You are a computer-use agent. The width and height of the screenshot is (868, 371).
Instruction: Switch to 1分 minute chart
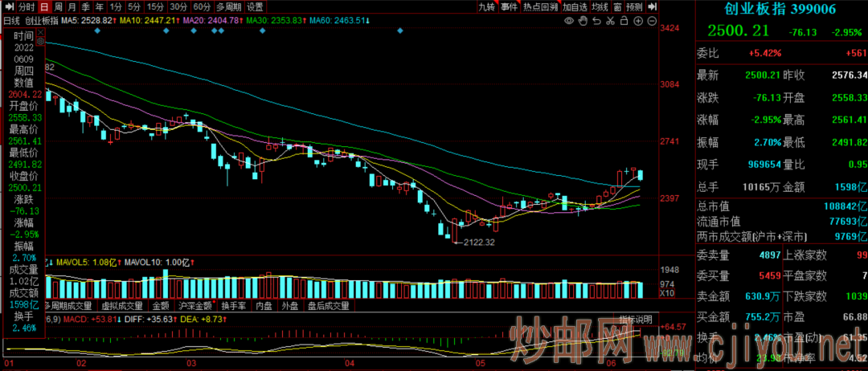point(115,7)
